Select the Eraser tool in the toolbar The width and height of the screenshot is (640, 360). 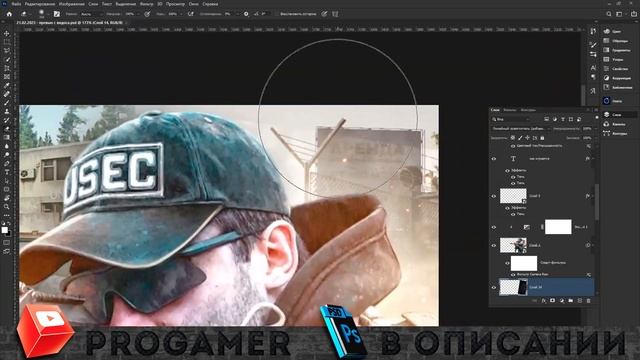point(7,129)
